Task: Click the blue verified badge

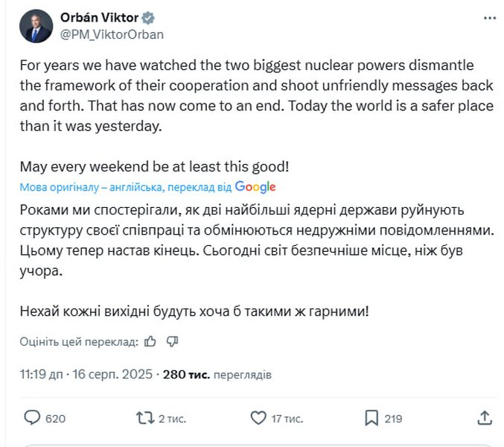Action: pos(148,18)
